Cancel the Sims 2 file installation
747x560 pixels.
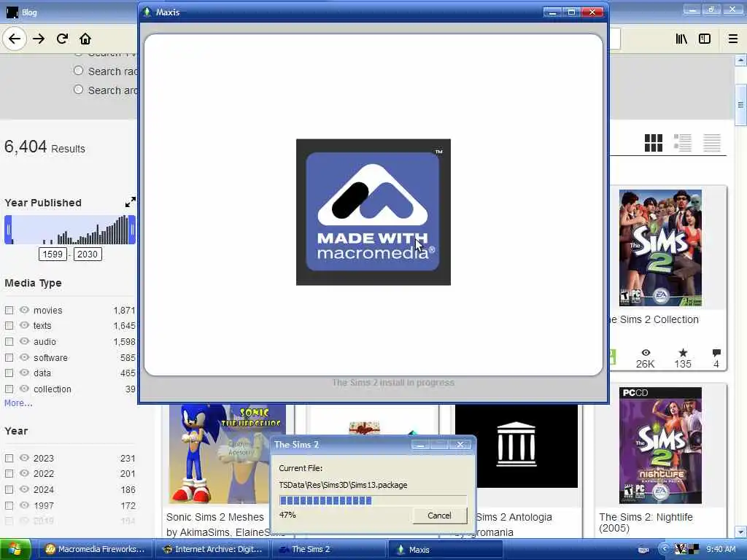point(439,516)
